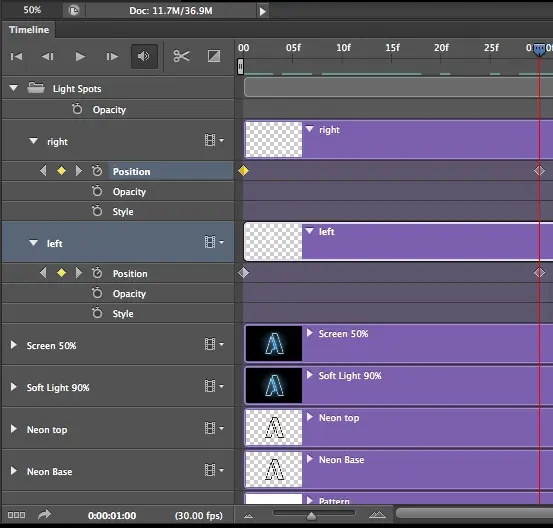
Task: Step back to previous frame
Action: click(48, 56)
